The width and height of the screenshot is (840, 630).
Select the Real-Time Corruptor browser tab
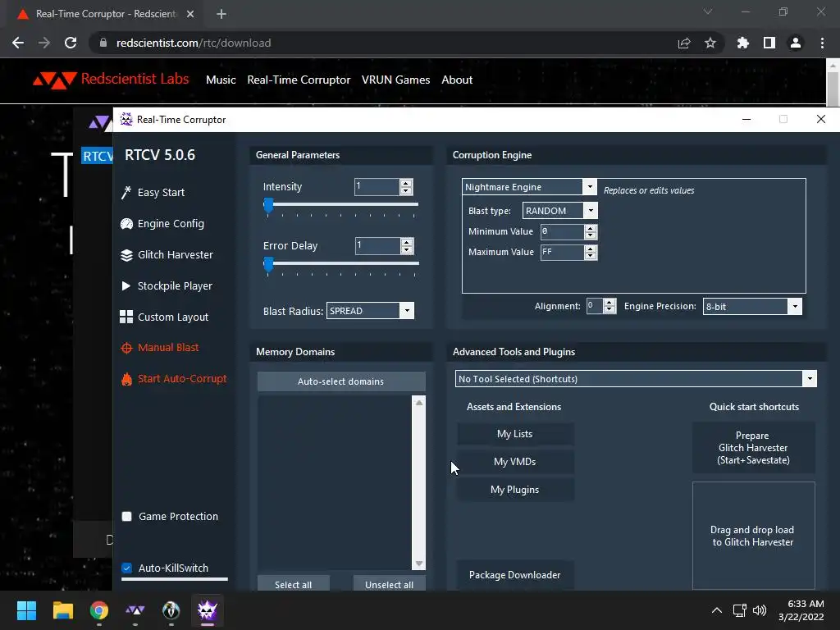(106, 14)
